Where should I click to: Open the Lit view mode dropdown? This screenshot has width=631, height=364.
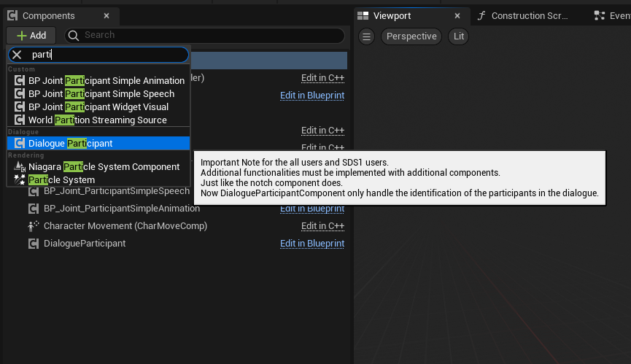(458, 36)
